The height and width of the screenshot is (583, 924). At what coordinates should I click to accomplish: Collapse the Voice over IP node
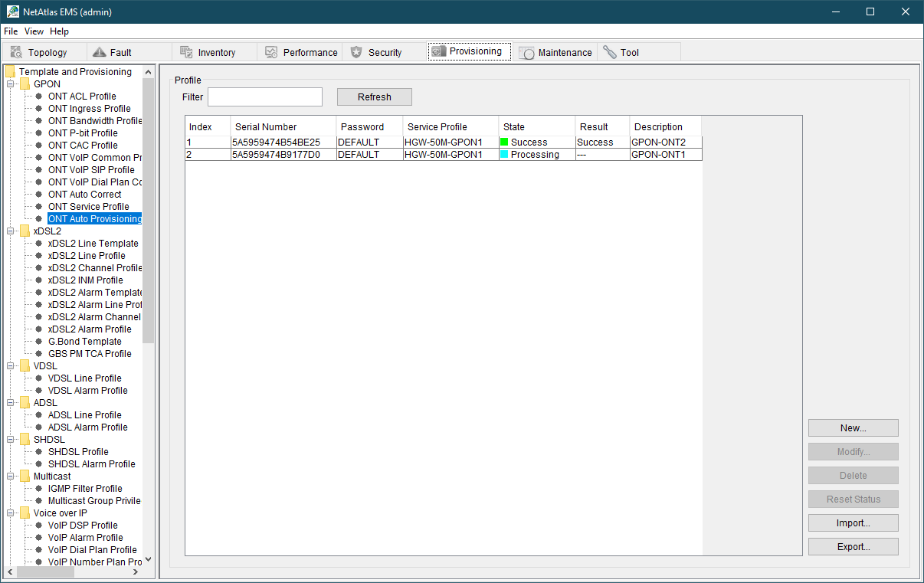point(11,513)
